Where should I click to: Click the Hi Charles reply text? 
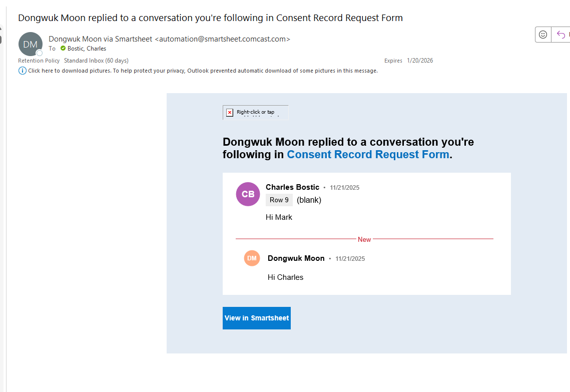click(x=285, y=277)
